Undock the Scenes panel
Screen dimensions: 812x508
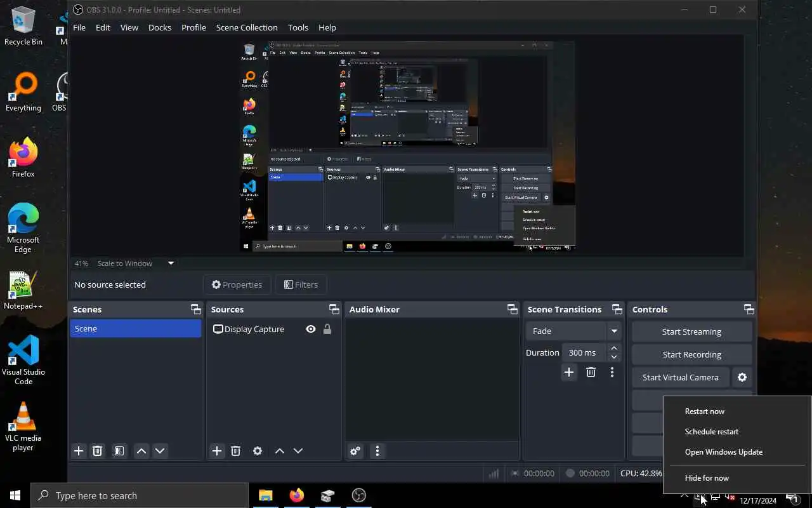click(196, 309)
